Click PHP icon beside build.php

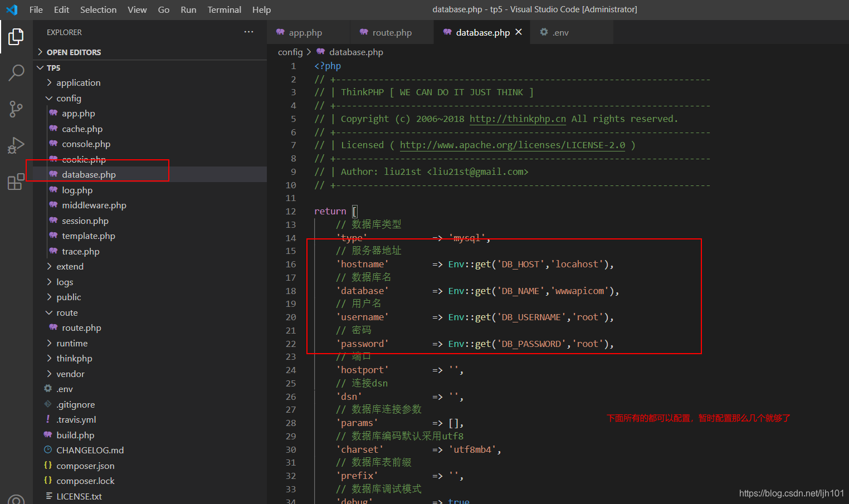(48, 434)
